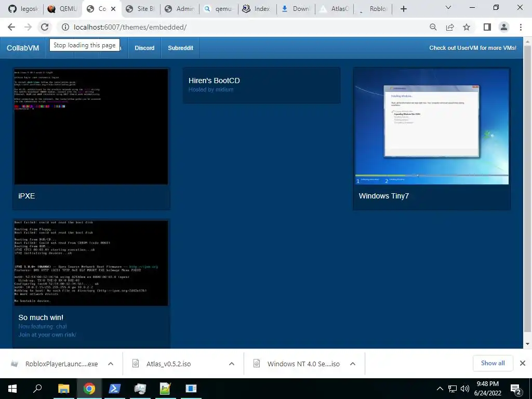Open the Chrome profile avatar

pos(504,27)
